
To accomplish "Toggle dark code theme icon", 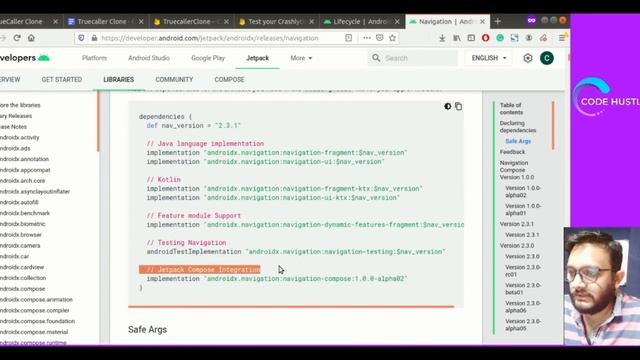I will pos(448,107).
